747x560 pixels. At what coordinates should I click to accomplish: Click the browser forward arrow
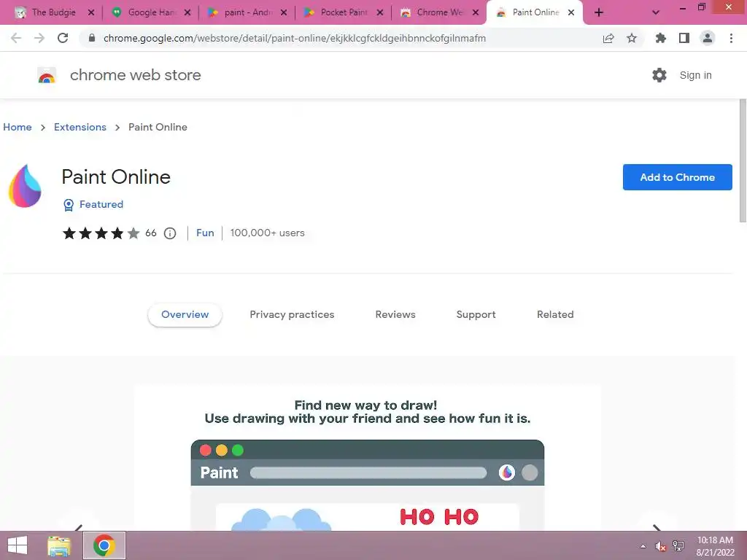pos(39,38)
